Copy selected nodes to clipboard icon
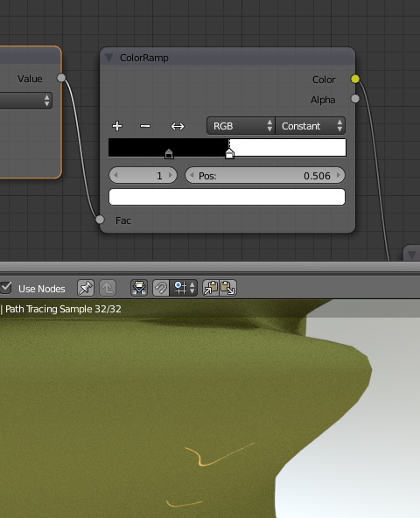The image size is (420, 518). point(211,288)
